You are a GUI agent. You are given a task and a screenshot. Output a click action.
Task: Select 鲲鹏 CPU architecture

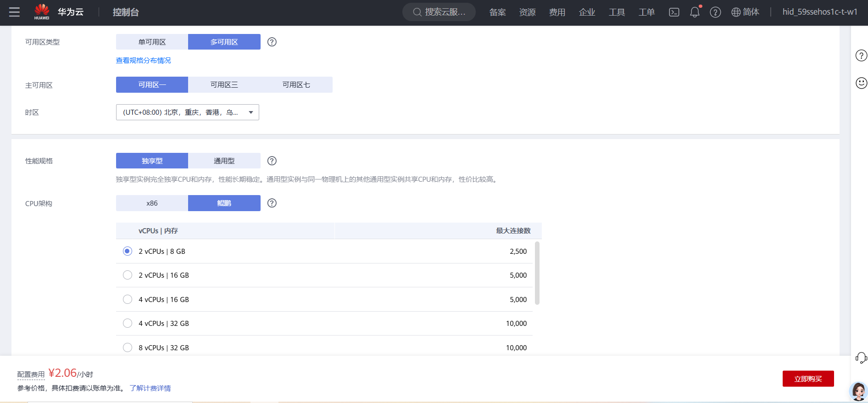224,203
